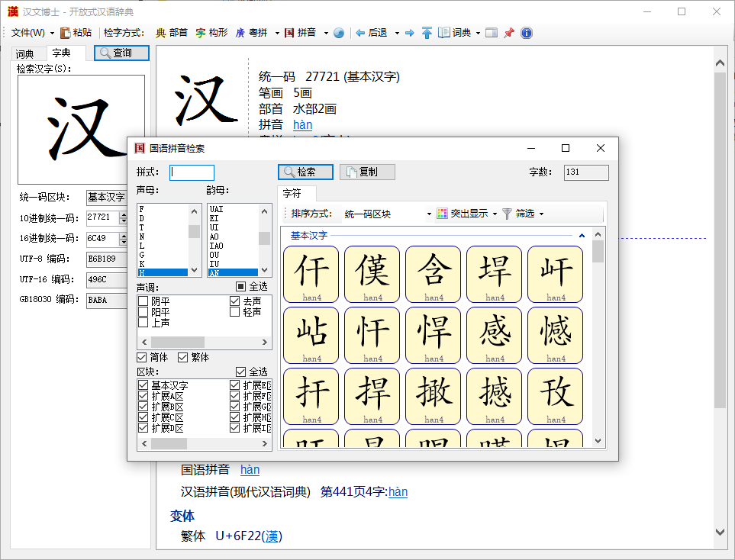Click the 拼式 pinyin input field
735x560 pixels.
192,172
